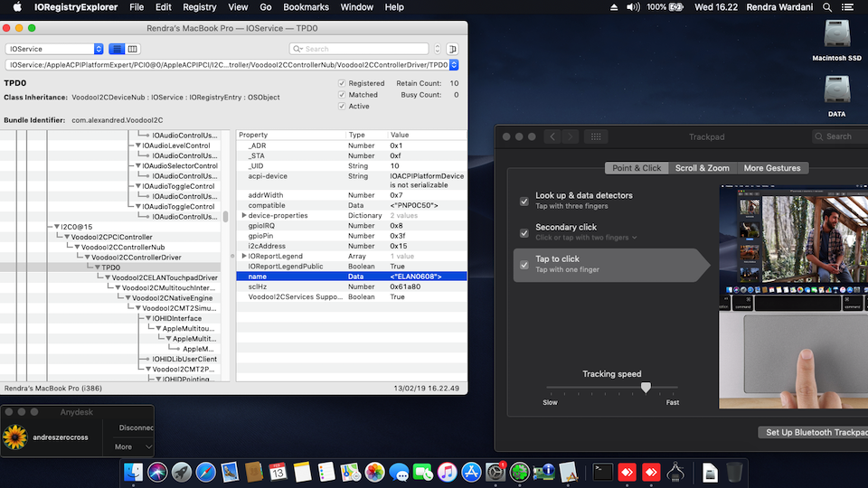Image resolution: width=868 pixels, height=488 pixels.
Task: Open DATA drive on desktop
Action: tap(836, 96)
